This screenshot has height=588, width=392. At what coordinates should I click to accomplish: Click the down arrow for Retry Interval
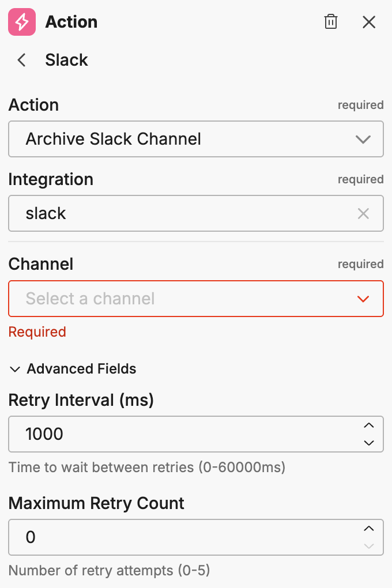click(370, 443)
